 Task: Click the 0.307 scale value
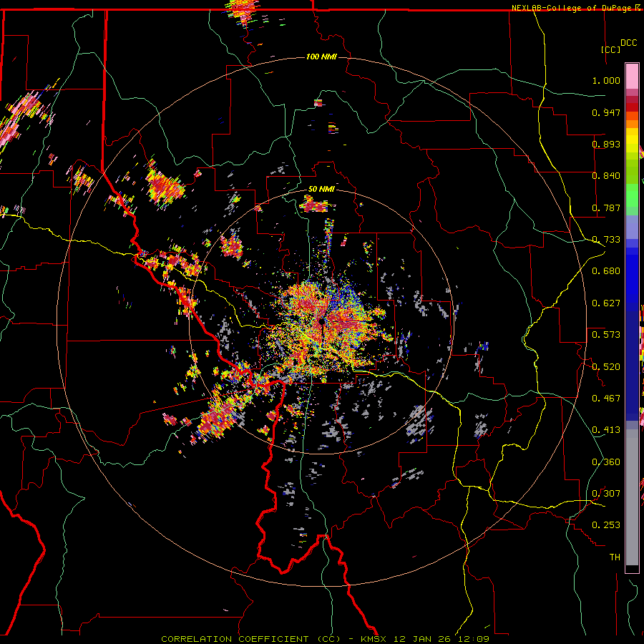click(606, 494)
